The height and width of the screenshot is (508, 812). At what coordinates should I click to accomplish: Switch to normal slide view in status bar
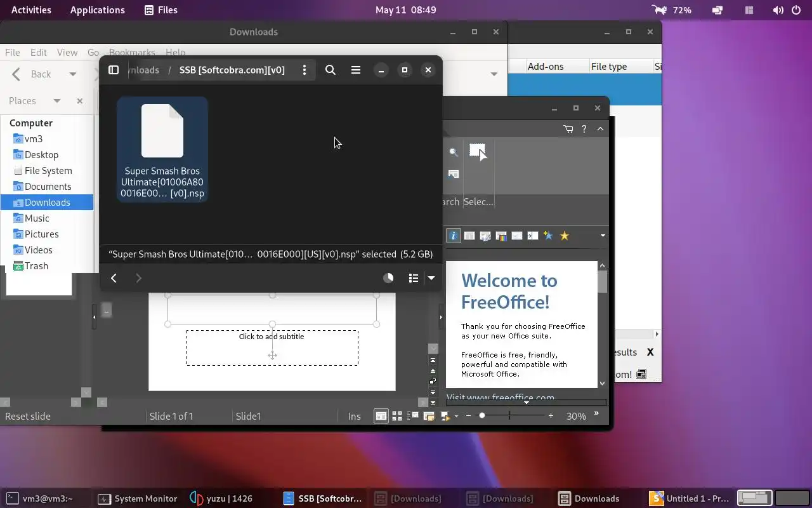[381, 416]
